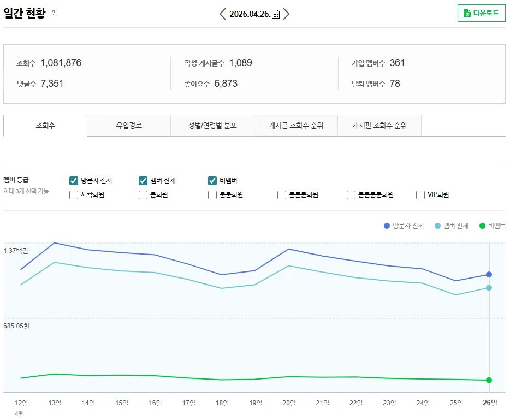The width and height of the screenshot is (510, 420).
Task: Click the 12일 x-axis label
Action: point(21,403)
